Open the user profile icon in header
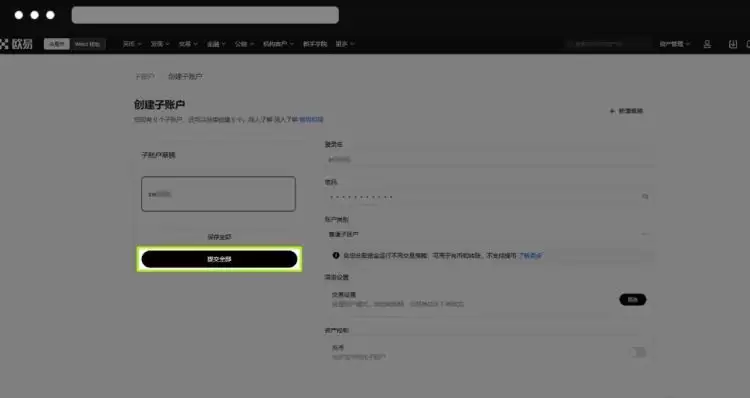 707,44
